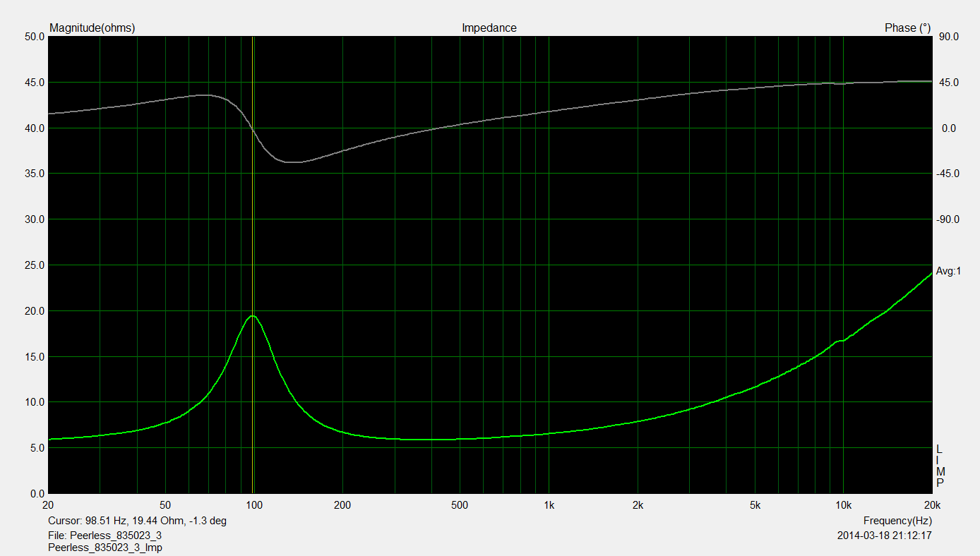Click the Magnitude(ohms) axis label
The width and height of the screenshot is (980, 556).
click(92, 28)
